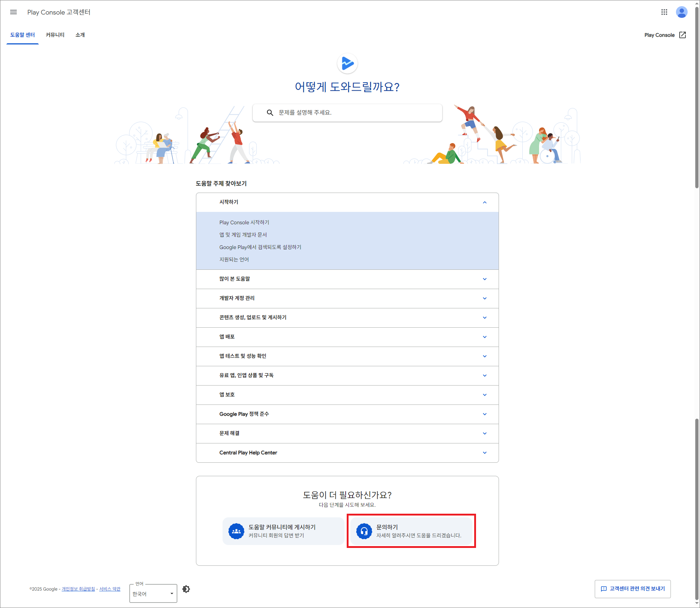Screen dimensions: 700x608
Task: Open the 한국어 language dropdown
Action: pyautogui.click(x=153, y=593)
